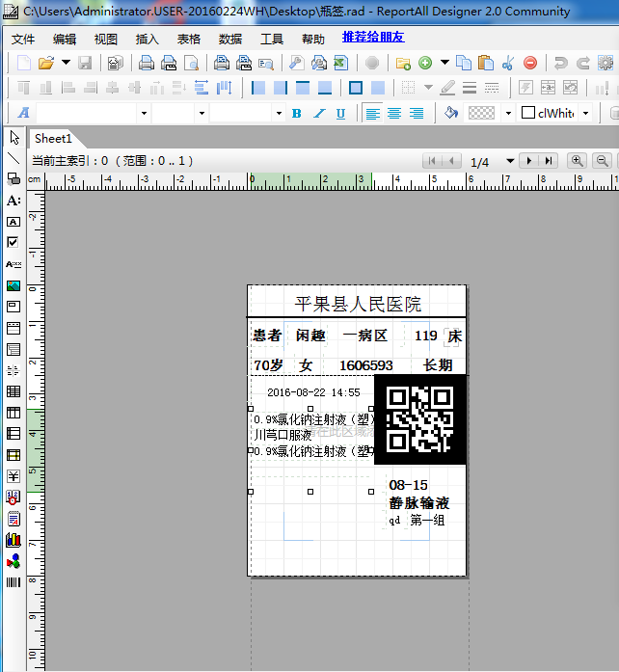Toggle Underline formatting
The width and height of the screenshot is (619, 672).
point(340,113)
